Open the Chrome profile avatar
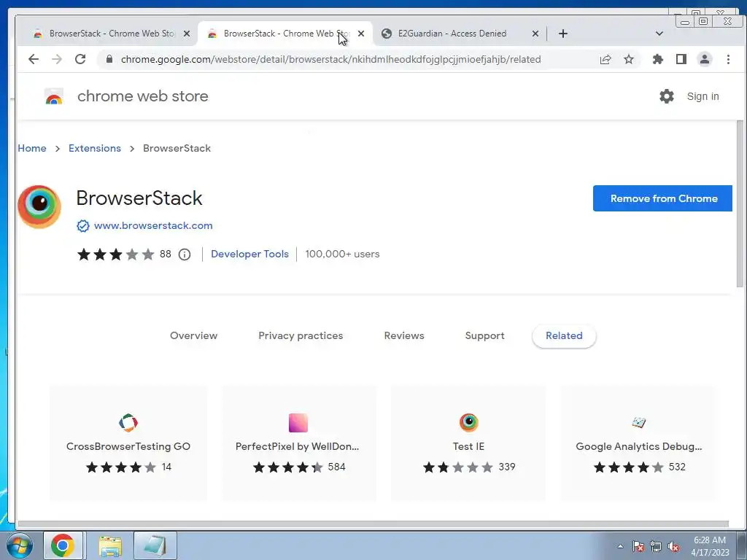 704,59
